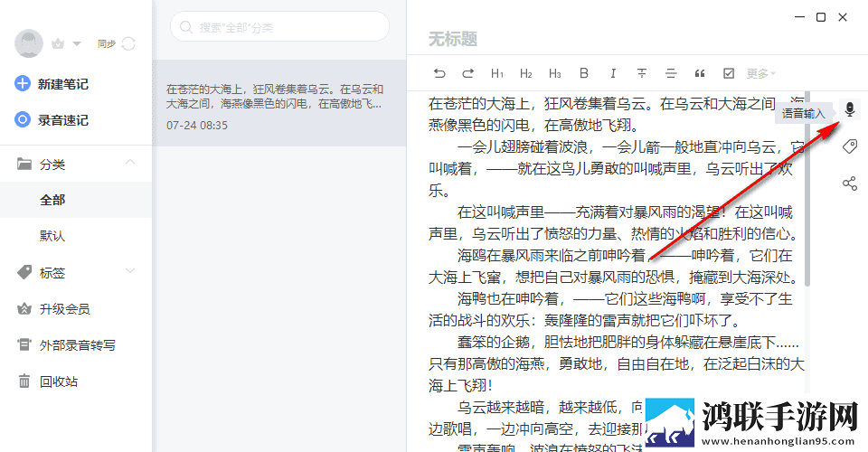The width and height of the screenshot is (868, 452).
Task: Select the 全部 category
Action: 76,200
